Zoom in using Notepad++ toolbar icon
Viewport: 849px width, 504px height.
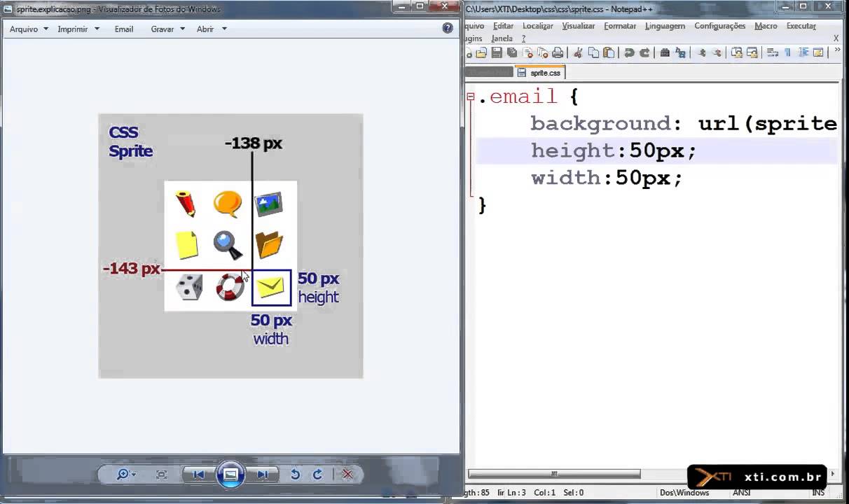[702, 52]
